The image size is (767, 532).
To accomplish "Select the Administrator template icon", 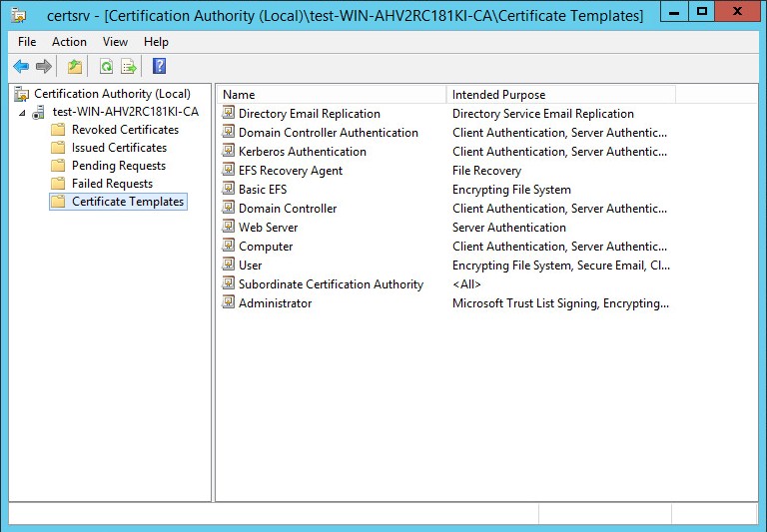I will tap(228, 302).
